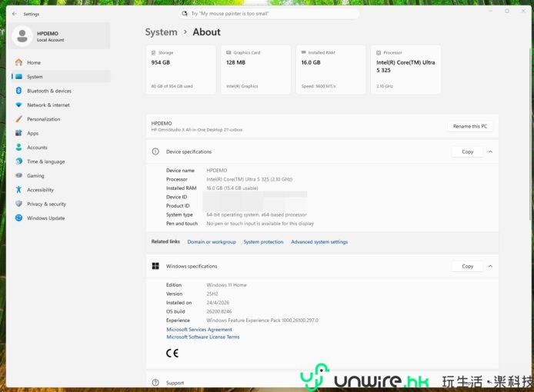
Task: Open System protection link
Action: (x=263, y=242)
